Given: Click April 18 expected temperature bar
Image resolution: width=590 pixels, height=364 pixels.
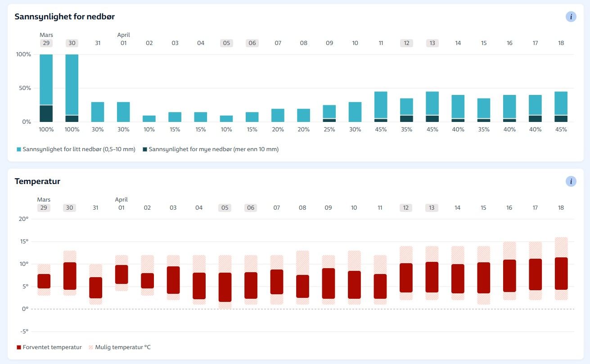Looking at the screenshot, I should [x=561, y=273].
